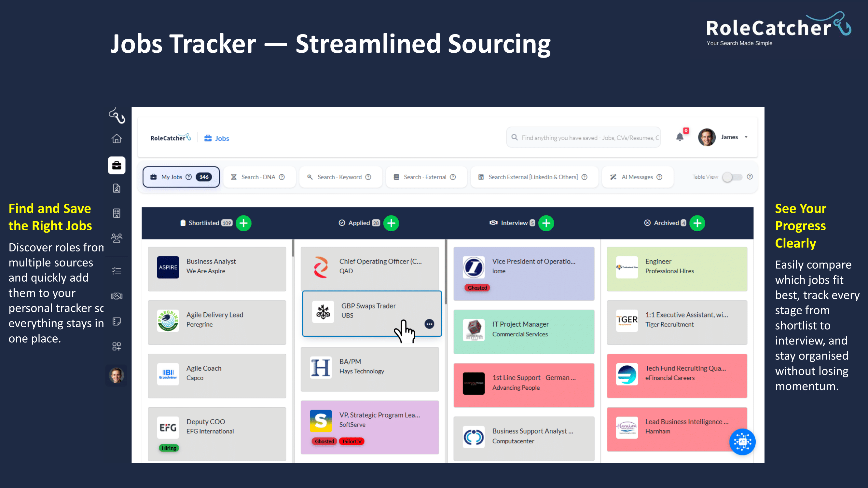Open the AI Messages tab
The image size is (868, 488).
click(638, 177)
